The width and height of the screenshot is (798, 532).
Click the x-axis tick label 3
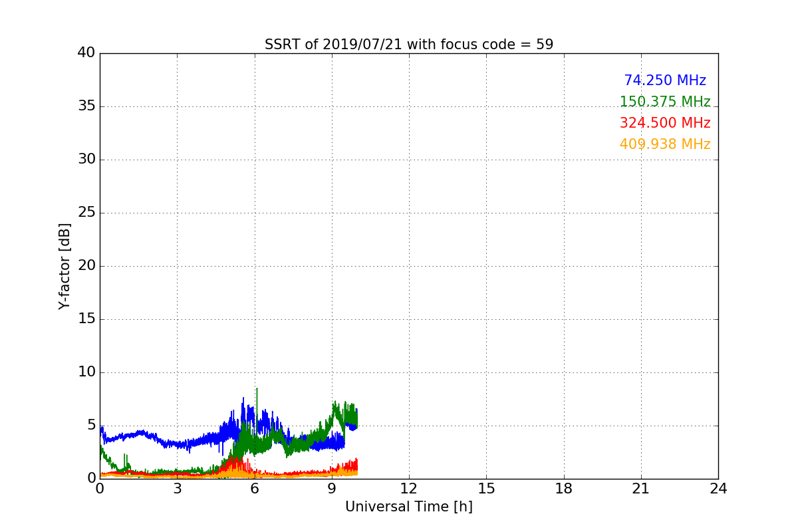pyautogui.click(x=177, y=489)
